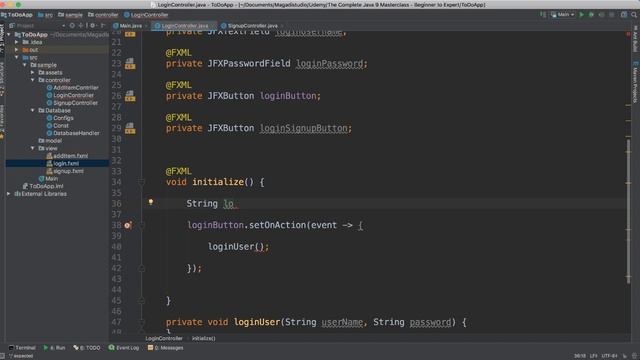
Task: Open the Run tool window
Action: point(54,348)
